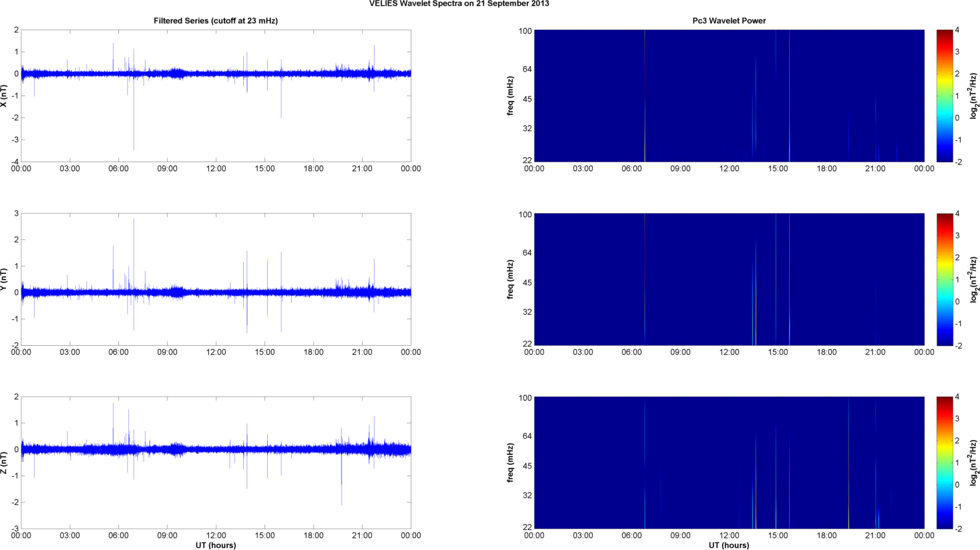Click the '12:00' tick under the X time series plot
980x550 pixels.
click(216, 169)
